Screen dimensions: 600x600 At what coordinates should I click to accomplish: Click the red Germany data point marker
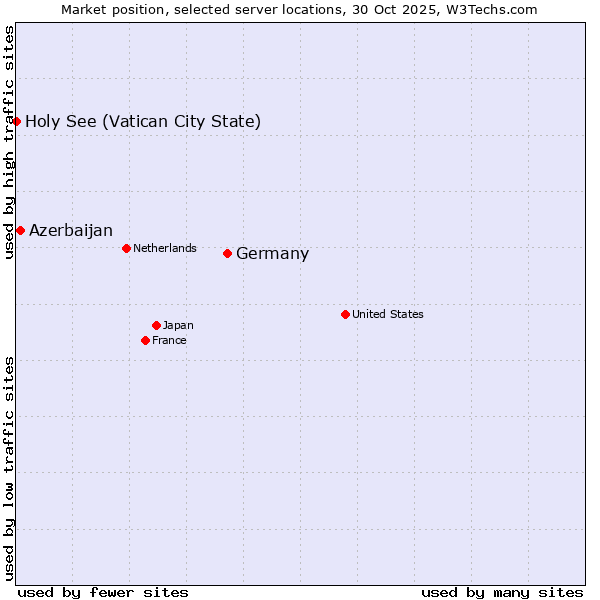[x=227, y=253]
